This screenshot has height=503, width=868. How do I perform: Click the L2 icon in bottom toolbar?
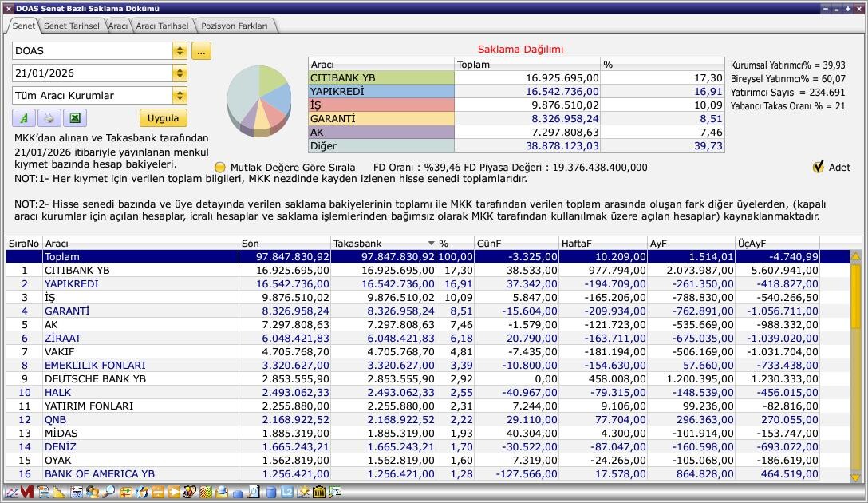(x=286, y=492)
